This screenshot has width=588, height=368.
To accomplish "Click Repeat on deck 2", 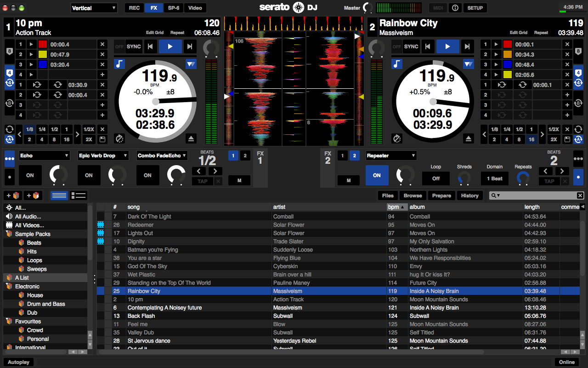I will [541, 33].
